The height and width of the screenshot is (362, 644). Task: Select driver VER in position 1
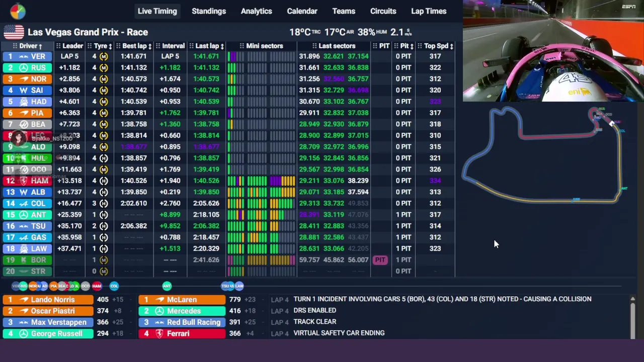click(x=28, y=56)
